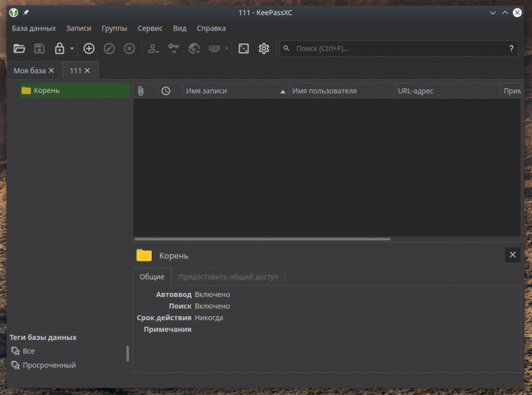
Task: Click the horizontal scrollbar under entry list
Action: (x=262, y=239)
